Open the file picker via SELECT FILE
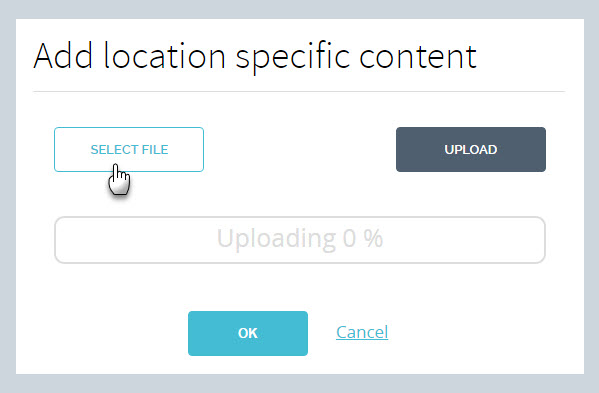Screen dimensions: 599x393 coord(129,149)
